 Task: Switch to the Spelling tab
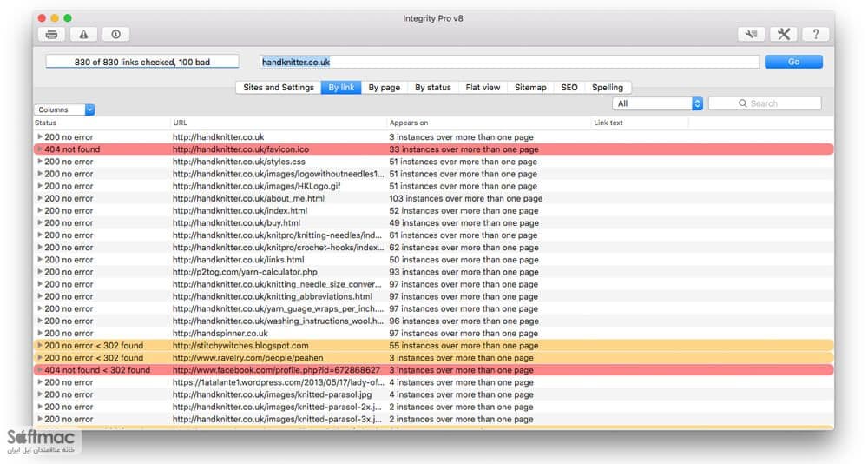608,88
